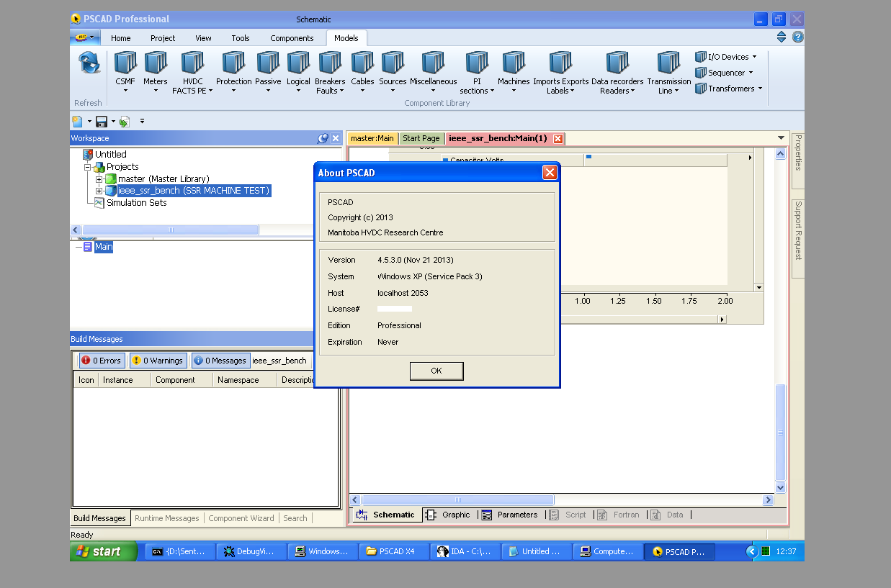
Task: Open the I/O Devices dropdown
Action: (x=727, y=57)
